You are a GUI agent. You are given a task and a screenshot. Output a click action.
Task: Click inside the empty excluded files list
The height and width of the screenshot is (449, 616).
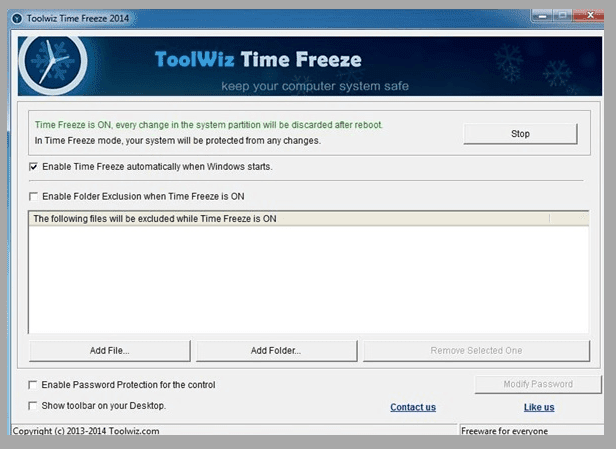(308, 280)
